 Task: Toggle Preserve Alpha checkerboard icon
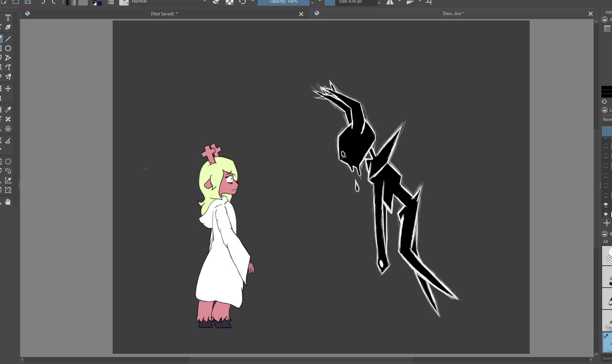[230, 2]
